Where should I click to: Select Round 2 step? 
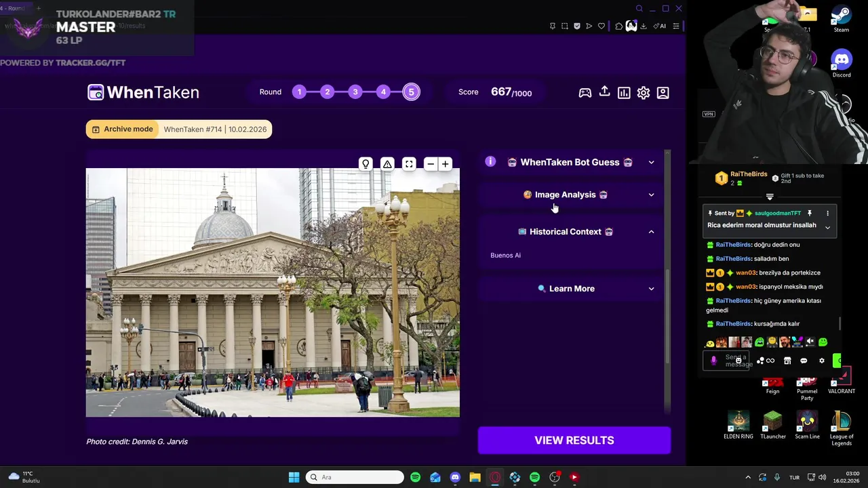(328, 92)
